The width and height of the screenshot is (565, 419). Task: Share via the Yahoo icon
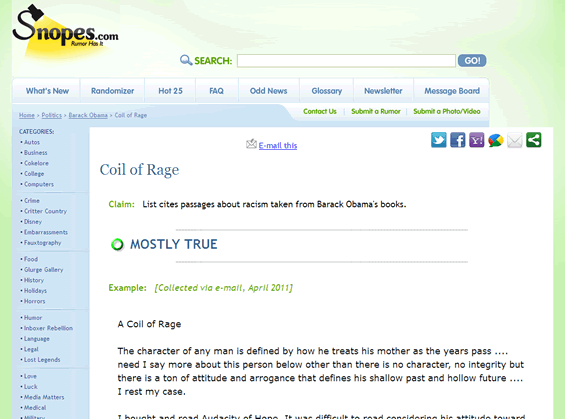click(x=477, y=140)
